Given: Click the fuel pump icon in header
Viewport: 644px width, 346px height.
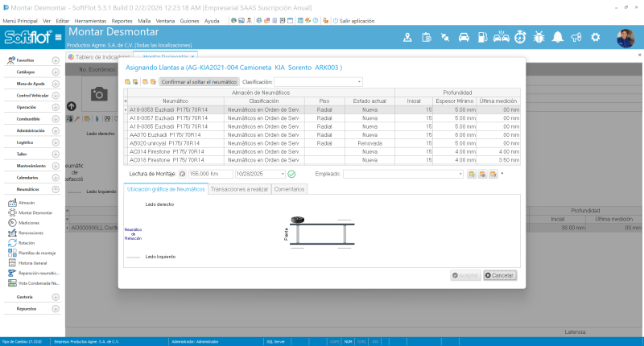Looking at the screenshot, I should 482,37.
